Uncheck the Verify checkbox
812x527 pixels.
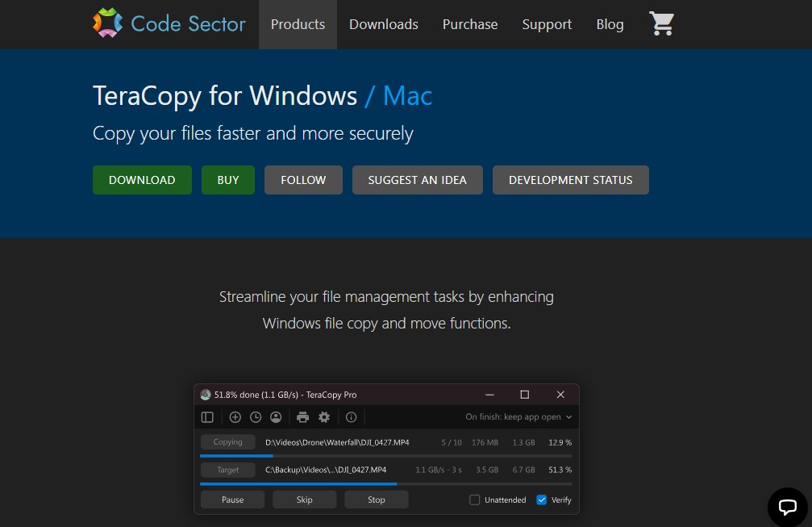(542, 500)
